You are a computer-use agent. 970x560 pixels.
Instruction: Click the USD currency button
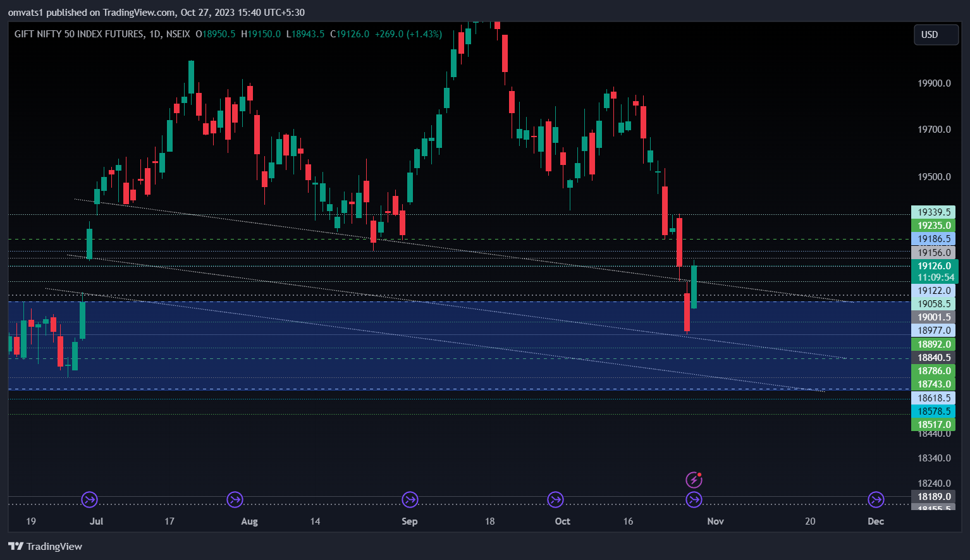[936, 35]
